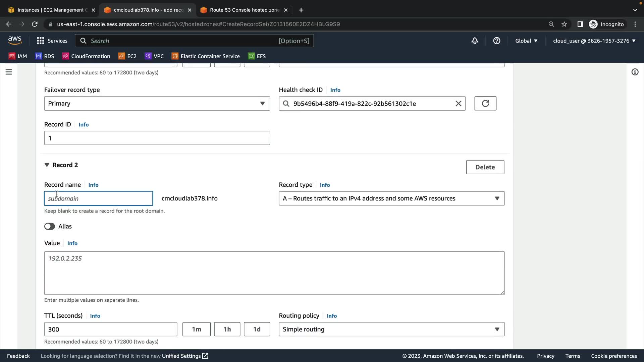Open the Record type dropdown

tap(391, 198)
